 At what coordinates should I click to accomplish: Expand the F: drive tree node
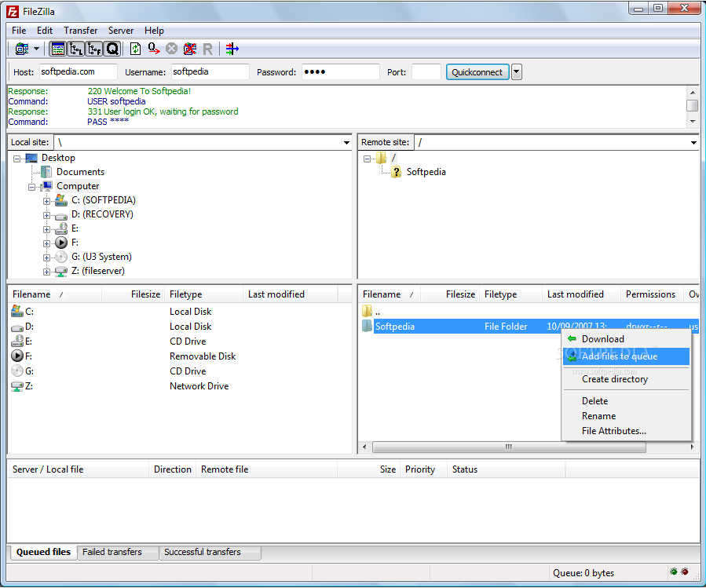pyautogui.click(x=46, y=243)
